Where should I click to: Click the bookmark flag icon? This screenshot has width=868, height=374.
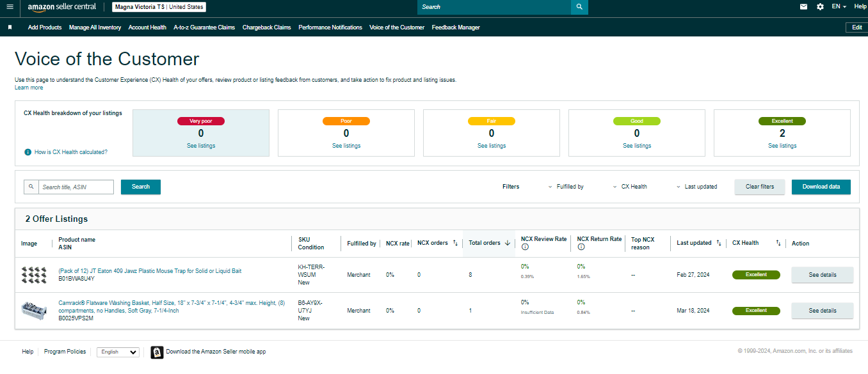coord(10,27)
